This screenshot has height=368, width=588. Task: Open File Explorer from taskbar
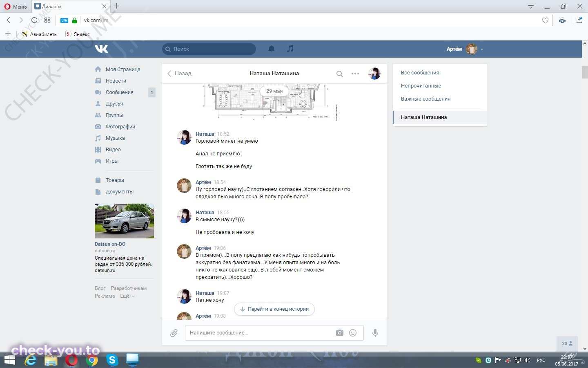pos(51,360)
